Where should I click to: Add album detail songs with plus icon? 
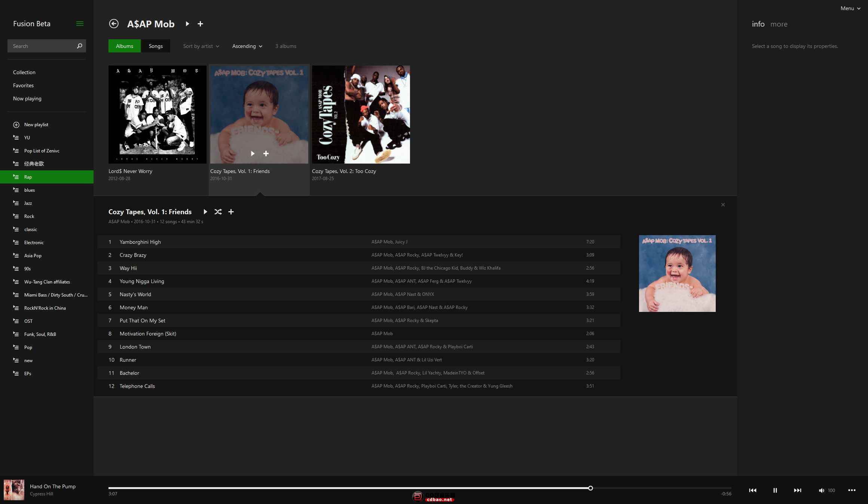(231, 212)
